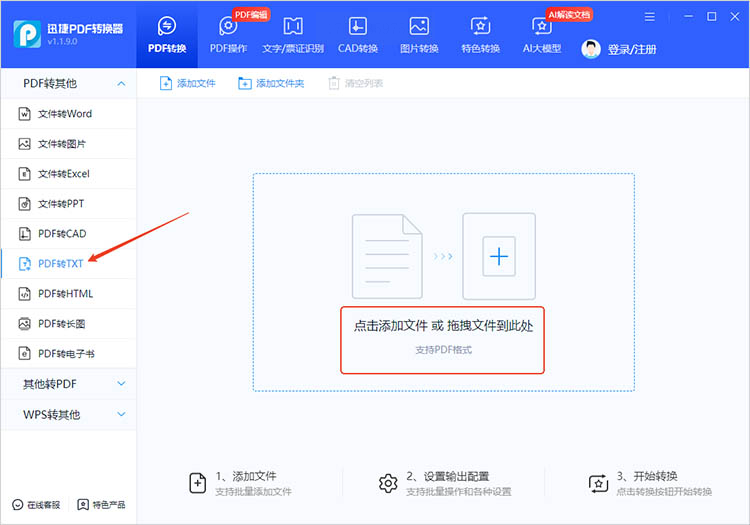Screen dimensions: 750x525
Task: Click the 迅捷PDF转换器 logo
Action: (27, 34)
